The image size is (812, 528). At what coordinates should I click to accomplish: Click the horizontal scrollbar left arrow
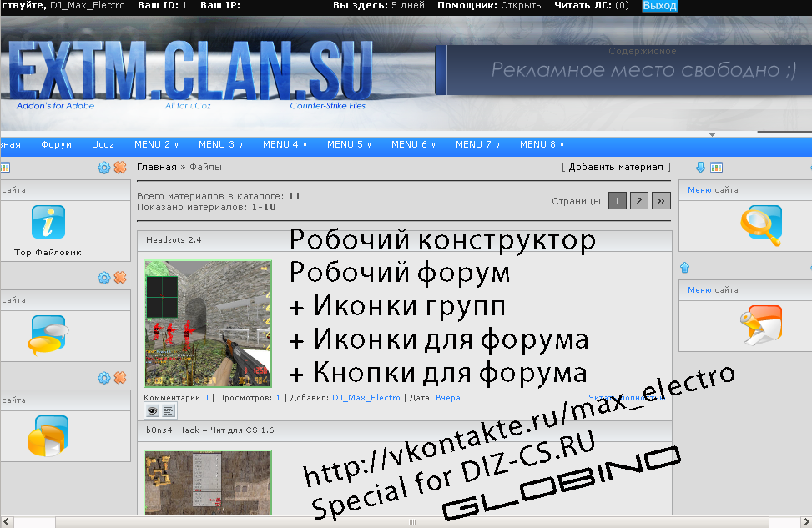click(6, 522)
